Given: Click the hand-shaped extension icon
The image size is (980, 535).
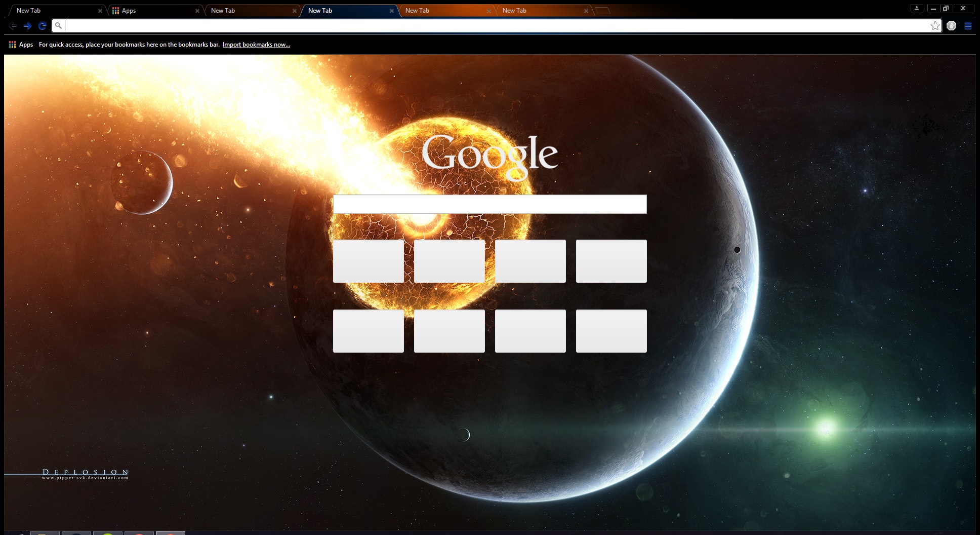Looking at the screenshot, I should pyautogui.click(x=952, y=25).
